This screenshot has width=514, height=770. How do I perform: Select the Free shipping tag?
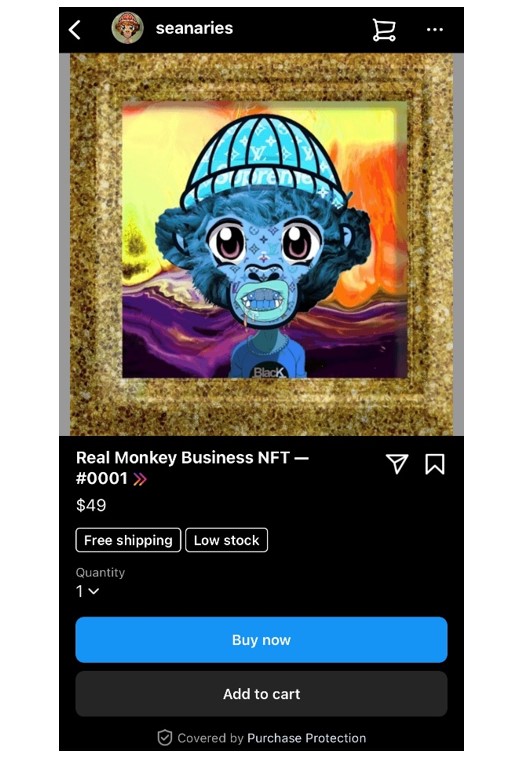click(x=128, y=540)
